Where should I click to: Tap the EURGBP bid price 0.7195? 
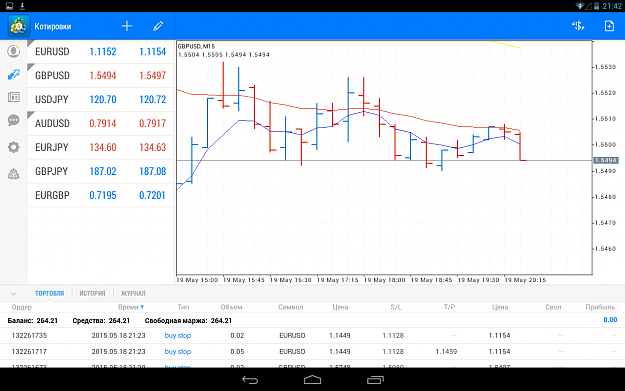point(103,195)
